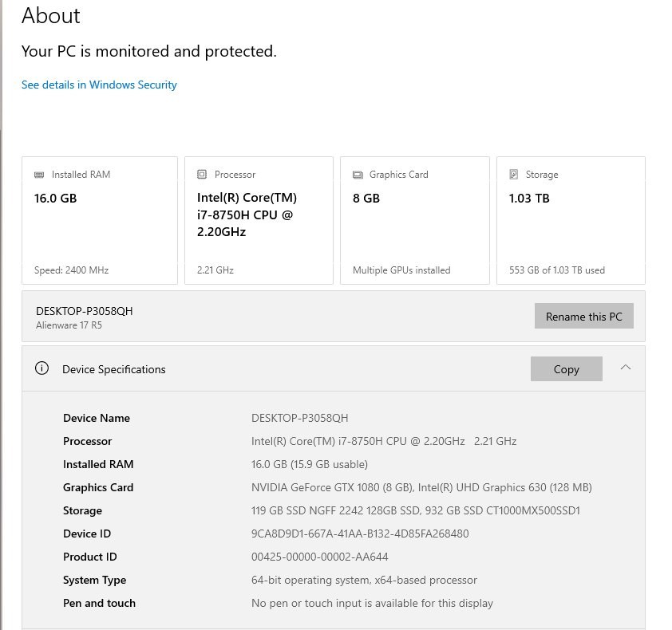The height and width of the screenshot is (630, 672).
Task: Open See details in Windows Security
Action: pos(99,85)
